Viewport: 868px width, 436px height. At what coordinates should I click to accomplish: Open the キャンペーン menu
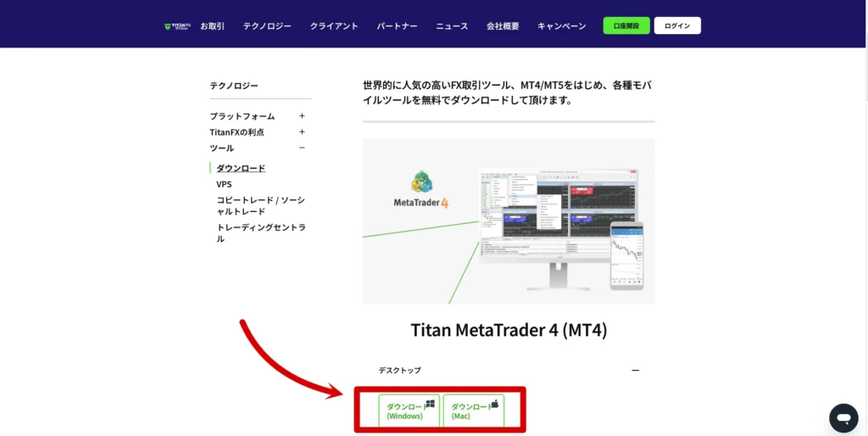(x=561, y=26)
